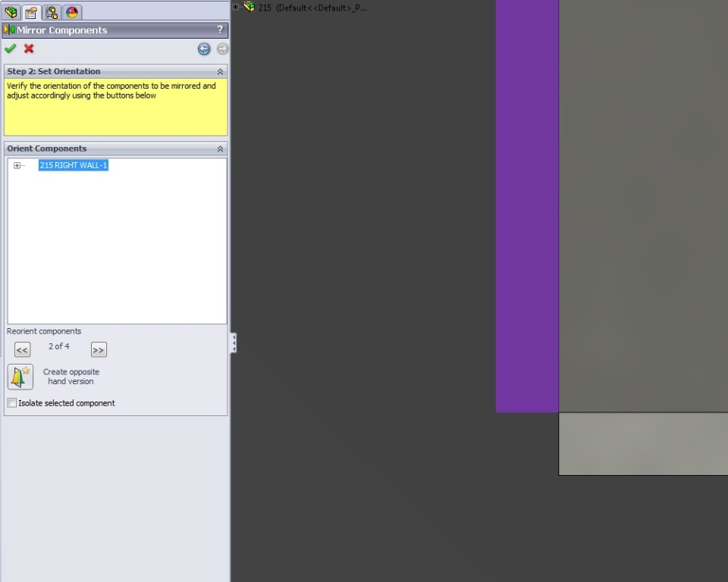Click the greyed next step arrow
This screenshot has height=582, width=728.
(x=222, y=48)
